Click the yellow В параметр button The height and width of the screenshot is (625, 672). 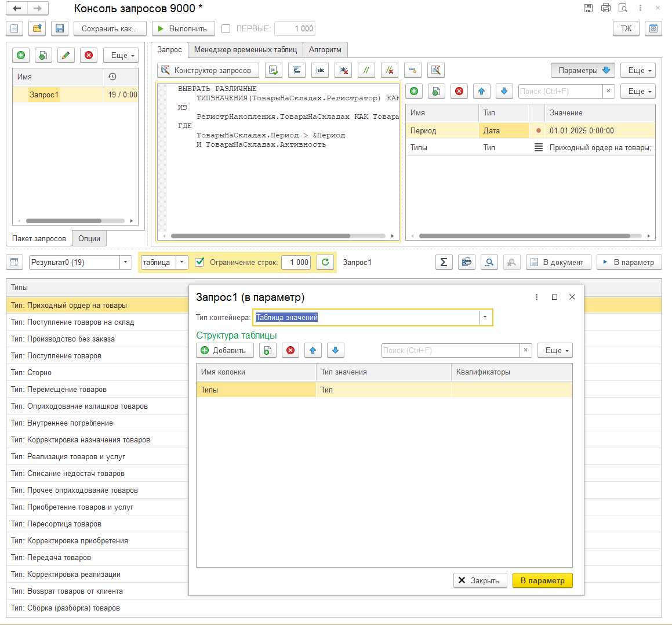point(542,580)
